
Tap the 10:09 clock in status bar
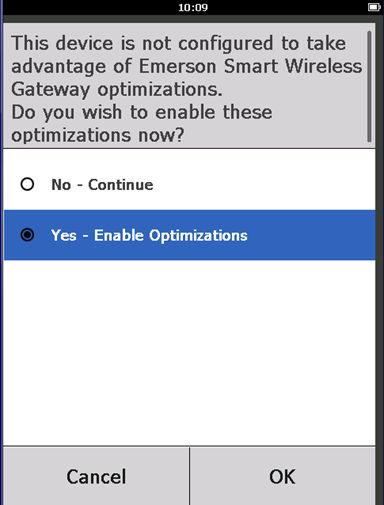(193, 7)
